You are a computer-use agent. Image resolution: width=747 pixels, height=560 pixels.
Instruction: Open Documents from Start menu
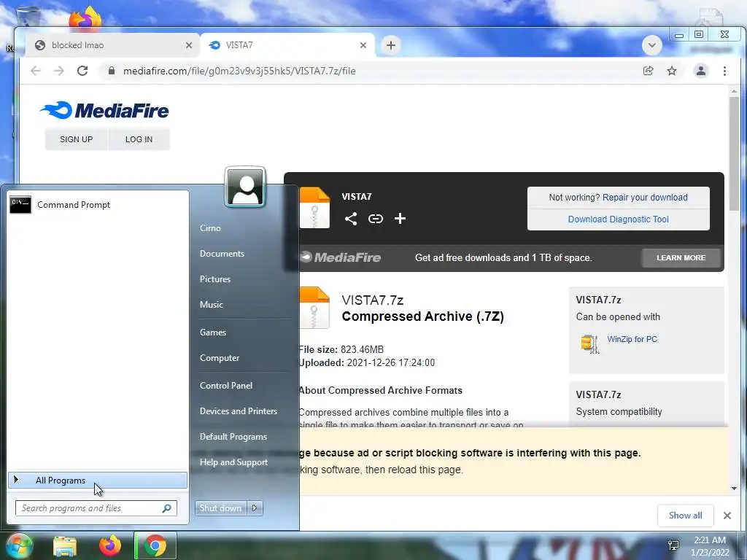[x=222, y=254]
